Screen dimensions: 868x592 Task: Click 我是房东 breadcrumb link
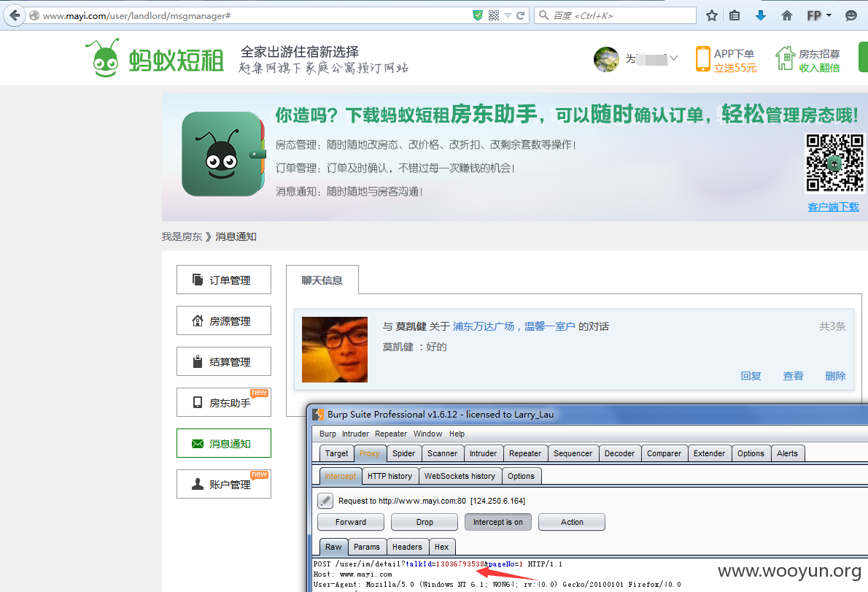(182, 237)
